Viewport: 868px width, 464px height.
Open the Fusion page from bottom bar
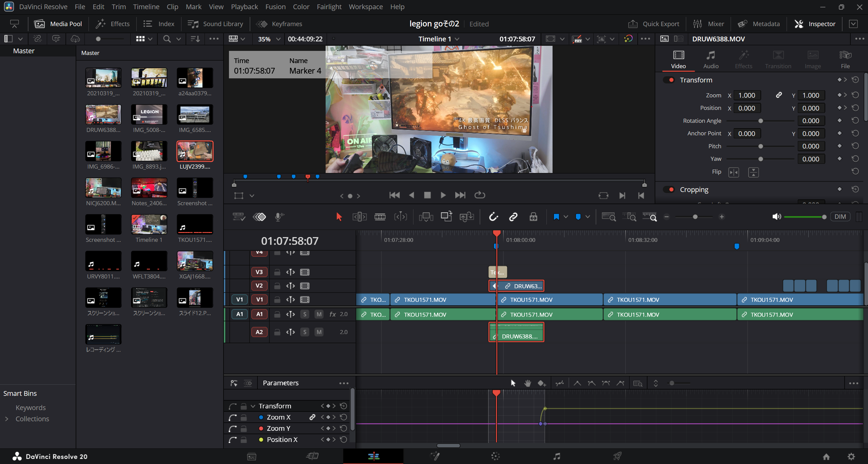point(435,456)
